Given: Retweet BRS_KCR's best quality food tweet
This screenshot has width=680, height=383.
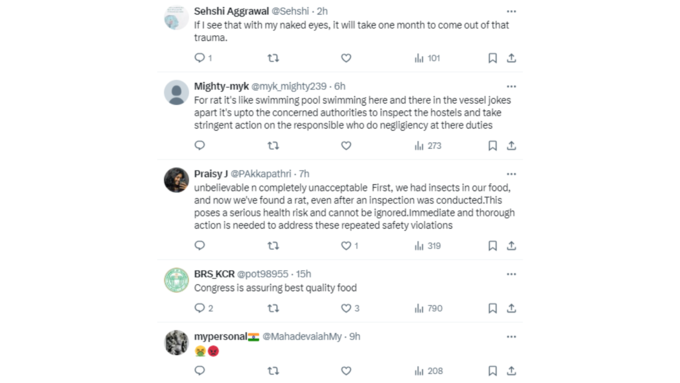Looking at the screenshot, I should 273,308.
